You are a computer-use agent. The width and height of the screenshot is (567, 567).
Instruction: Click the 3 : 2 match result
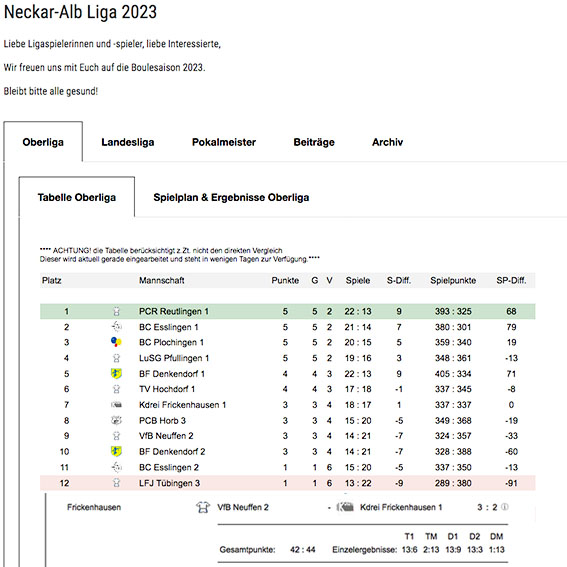487,507
